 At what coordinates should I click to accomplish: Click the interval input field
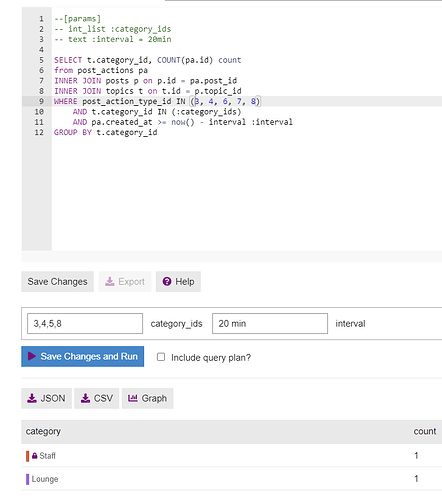click(x=270, y=323)
